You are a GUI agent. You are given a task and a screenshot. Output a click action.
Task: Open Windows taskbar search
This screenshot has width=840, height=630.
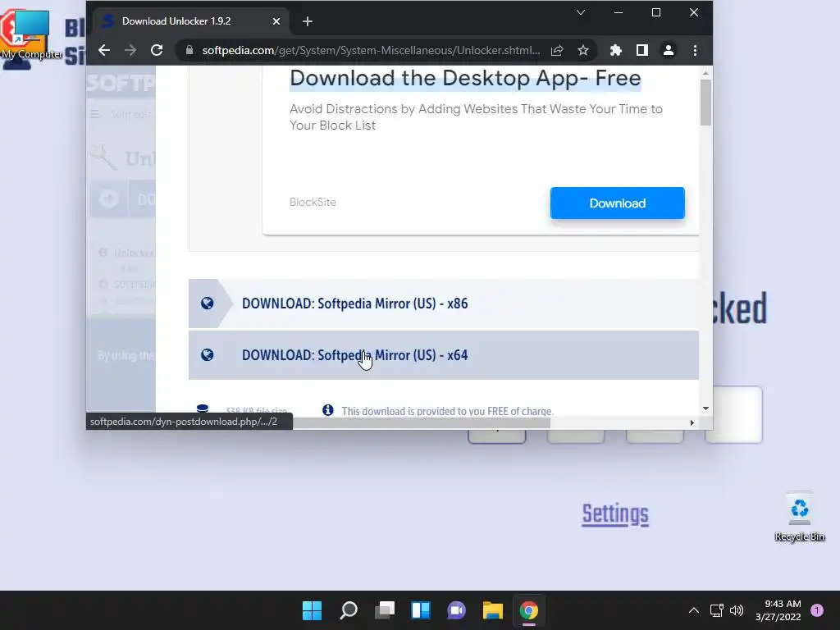(x=348, y=610)
